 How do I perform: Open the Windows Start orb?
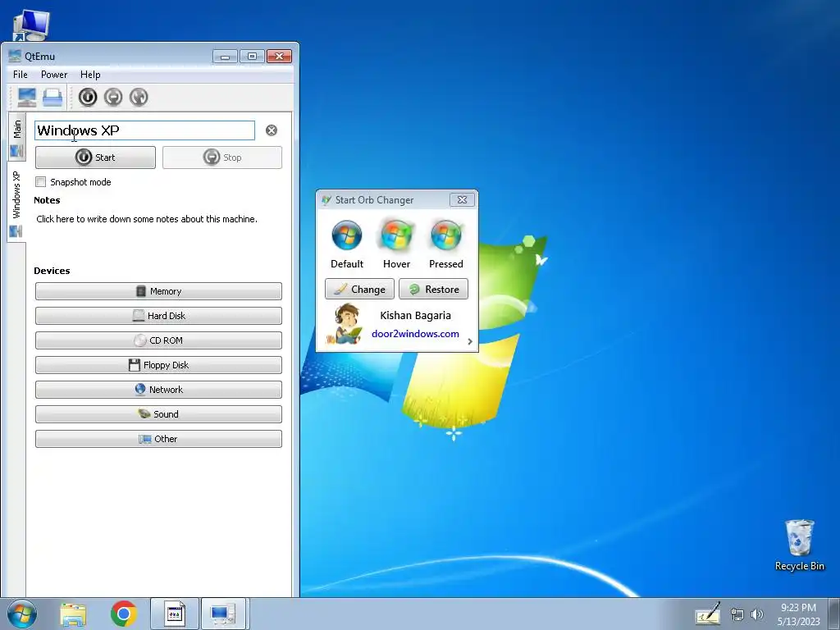22,614
